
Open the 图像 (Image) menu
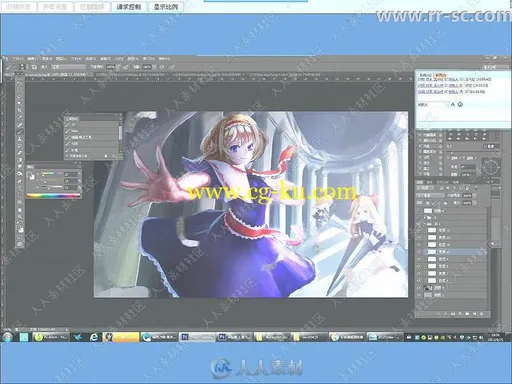click(47, 59)
